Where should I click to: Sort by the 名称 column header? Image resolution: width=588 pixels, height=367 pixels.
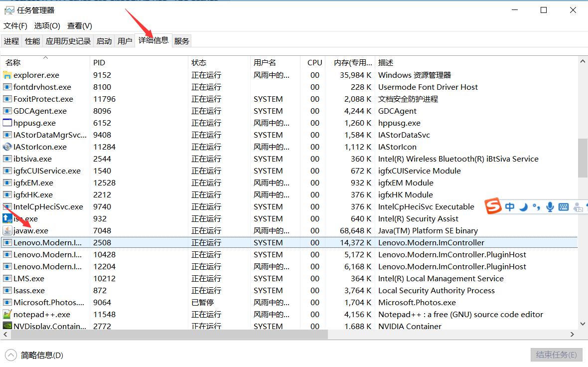coord(45,63)
